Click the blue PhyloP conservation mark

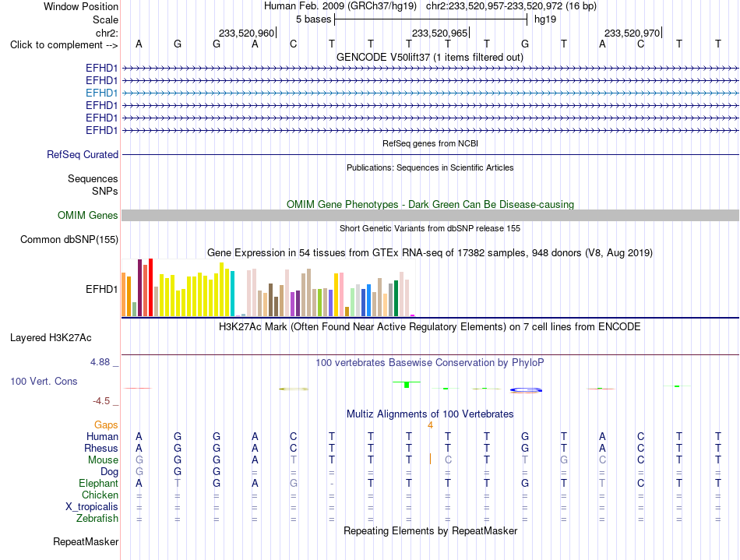(x=526, y=389)
